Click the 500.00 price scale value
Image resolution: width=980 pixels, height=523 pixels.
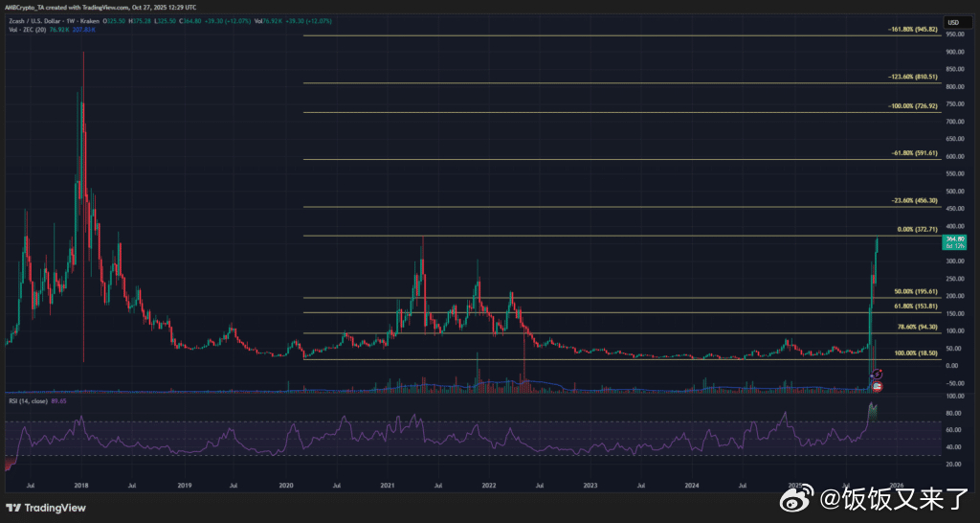953,192
